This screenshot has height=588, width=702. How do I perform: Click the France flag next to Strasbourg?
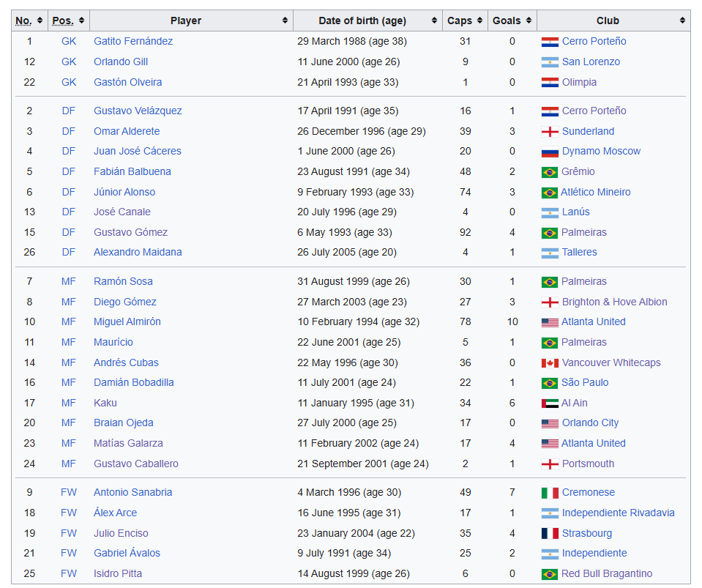(549, 534)
